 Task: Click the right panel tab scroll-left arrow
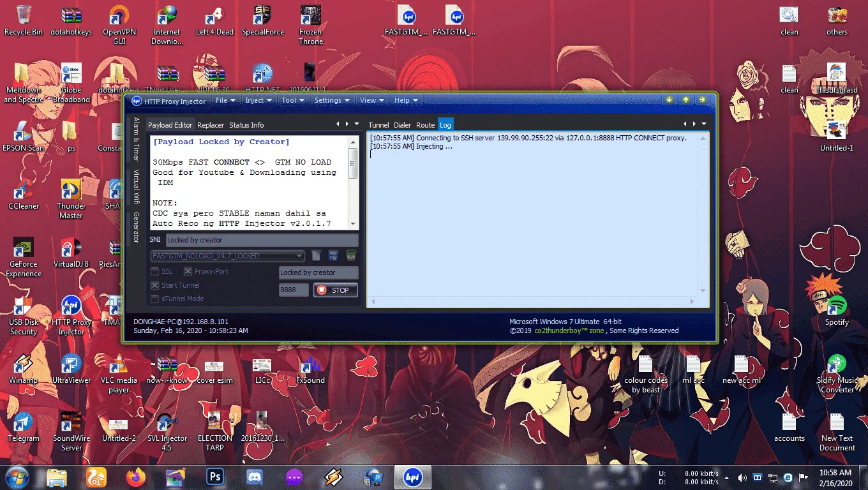pos(685,124)
